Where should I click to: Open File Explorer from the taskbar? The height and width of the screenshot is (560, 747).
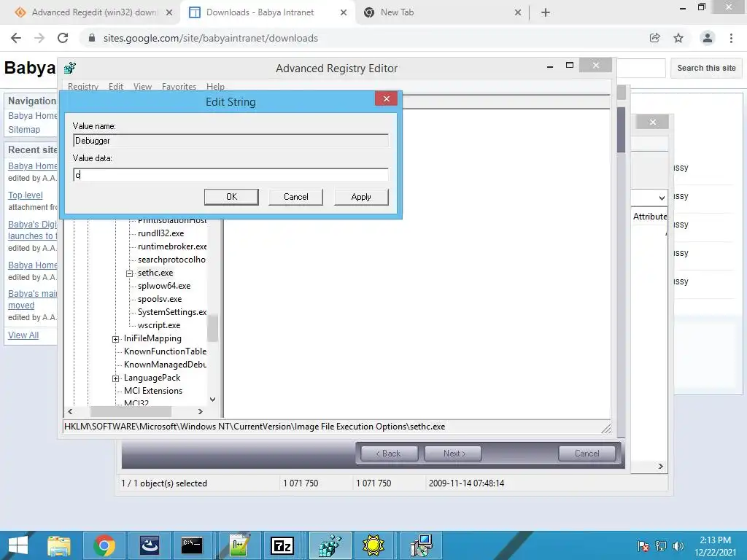click(x=58, y=545)
